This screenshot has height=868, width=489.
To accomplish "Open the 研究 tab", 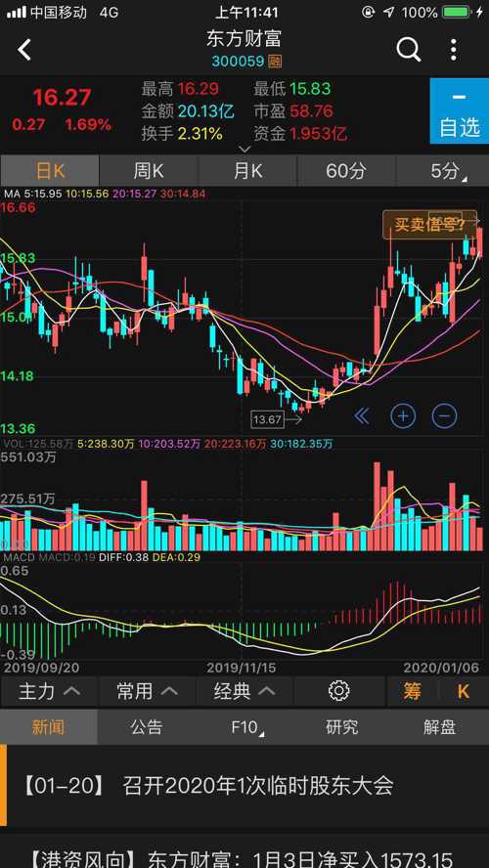I will pos(342,727).
